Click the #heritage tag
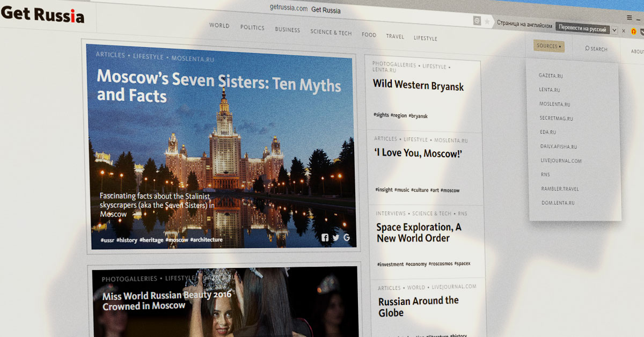The width and height of the screenshot is (644, 337). click(151, 240)
